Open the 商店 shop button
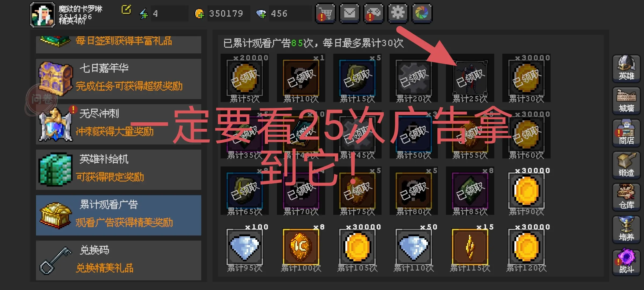This screenshot has height=290, width=644. [626, 133]
